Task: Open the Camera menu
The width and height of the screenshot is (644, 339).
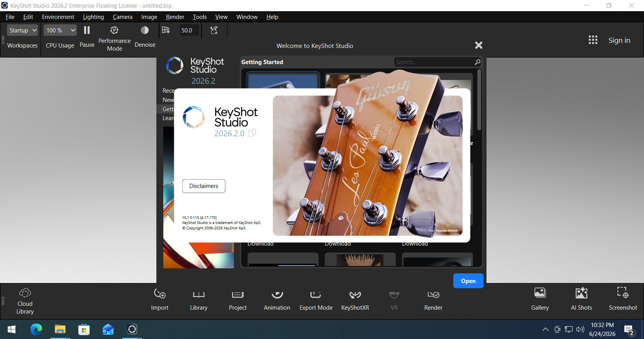Action: point(123,17)
